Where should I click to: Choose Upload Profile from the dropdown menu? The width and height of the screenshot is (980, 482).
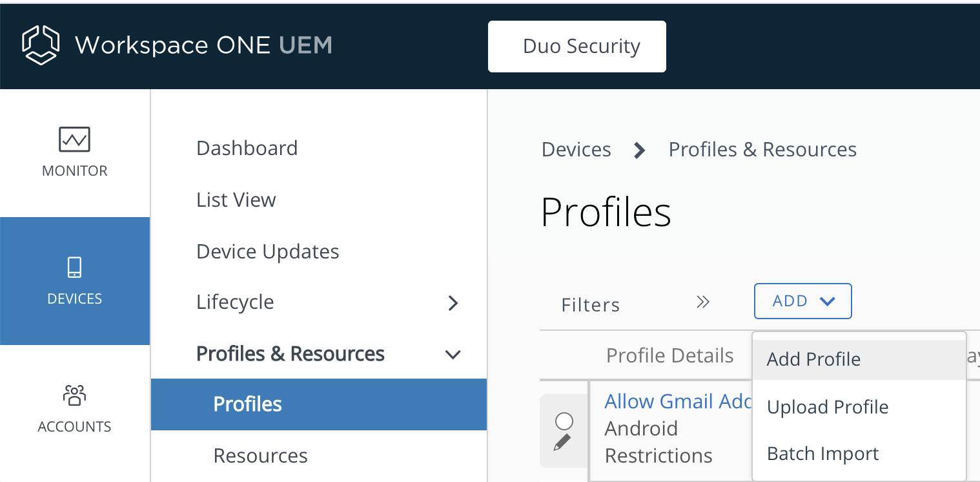[827, 406]
